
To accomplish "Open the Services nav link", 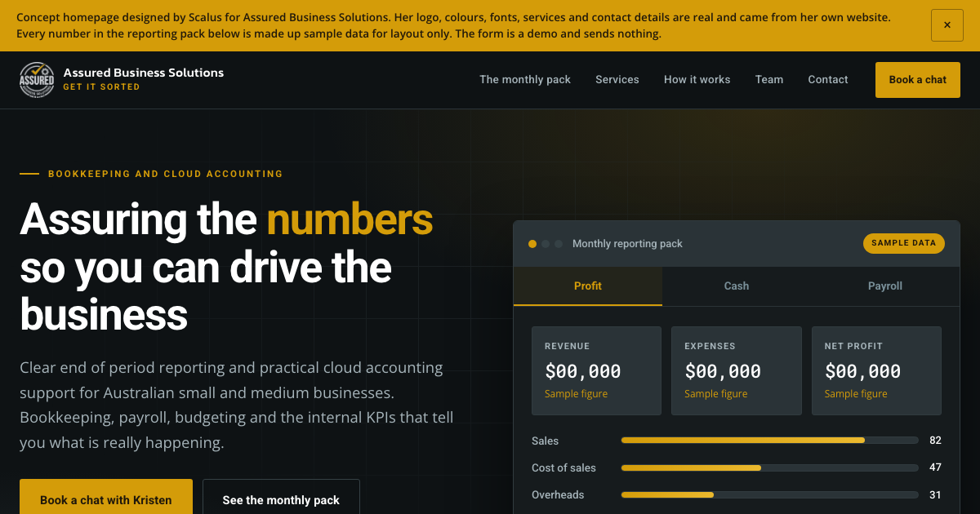I will (x=617, y=80).
